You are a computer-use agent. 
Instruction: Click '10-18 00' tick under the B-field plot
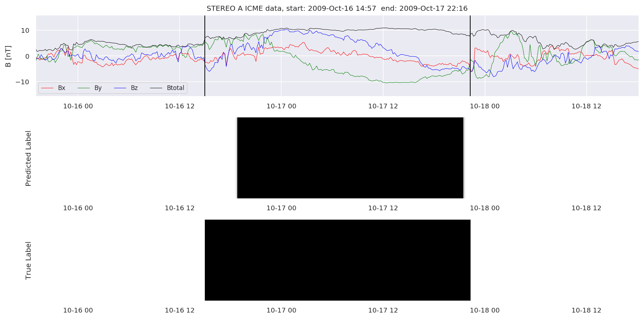point(485,106)
